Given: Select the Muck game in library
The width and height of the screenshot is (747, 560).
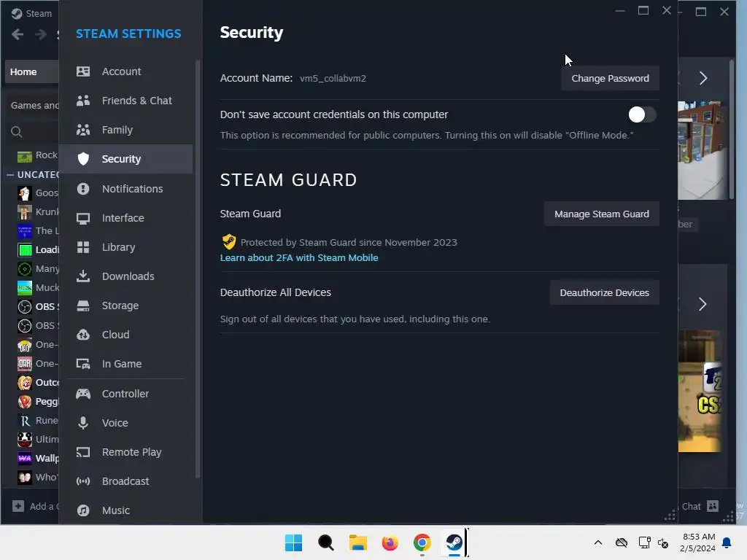Looking at the screenshot, I should [38, 287].
